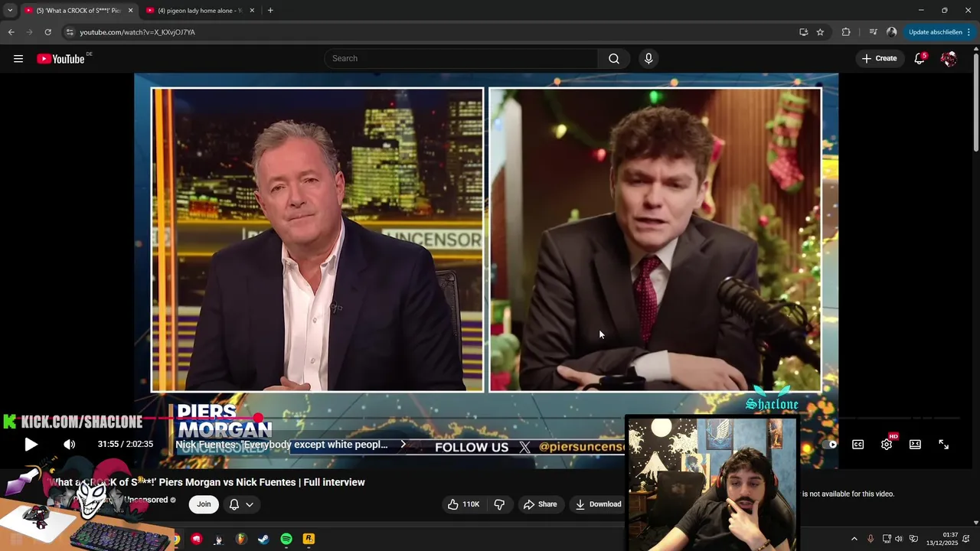The height and width of the screenshot is (551, 980).
Task: Download the video
Action: 598,504
